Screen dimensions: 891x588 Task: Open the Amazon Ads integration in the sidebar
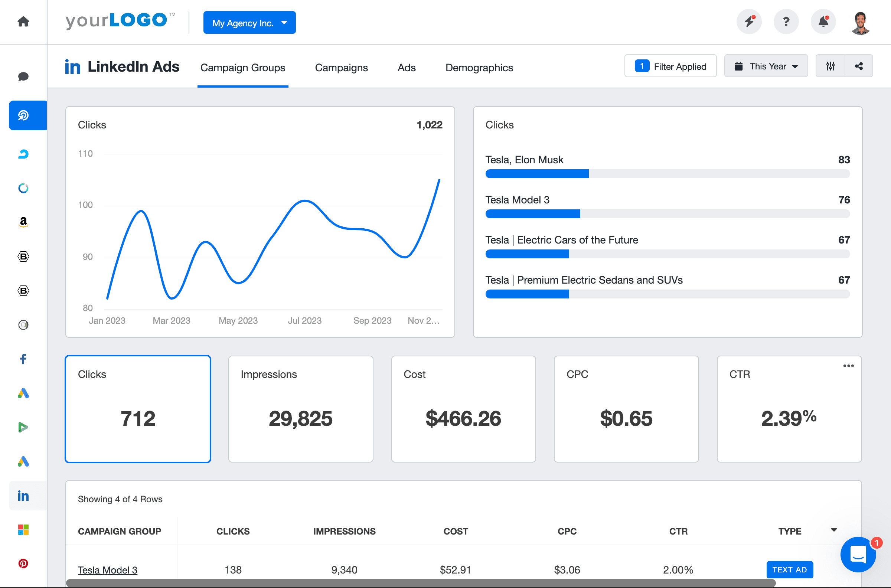23,222
